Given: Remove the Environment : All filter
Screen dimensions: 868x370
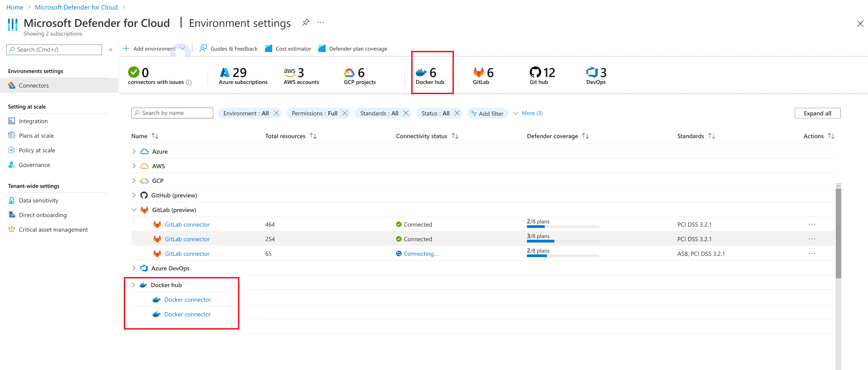Looking at the screenshot, I should tap(276, 113).
